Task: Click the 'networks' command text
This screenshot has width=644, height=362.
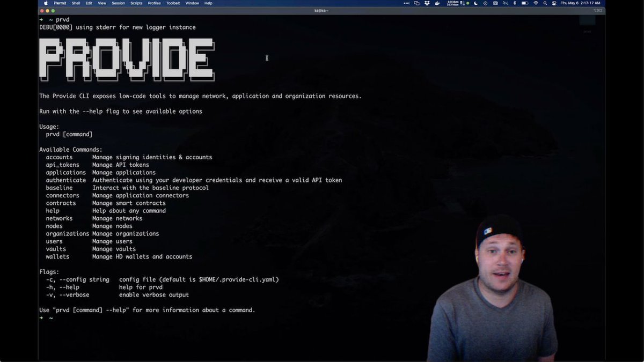Action: [x=59, y=218]
